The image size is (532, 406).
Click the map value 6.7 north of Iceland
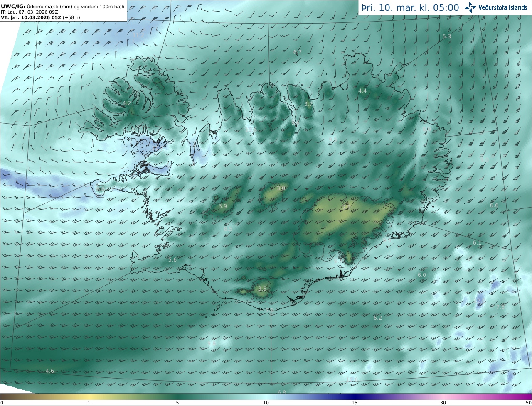pos(298,52)
